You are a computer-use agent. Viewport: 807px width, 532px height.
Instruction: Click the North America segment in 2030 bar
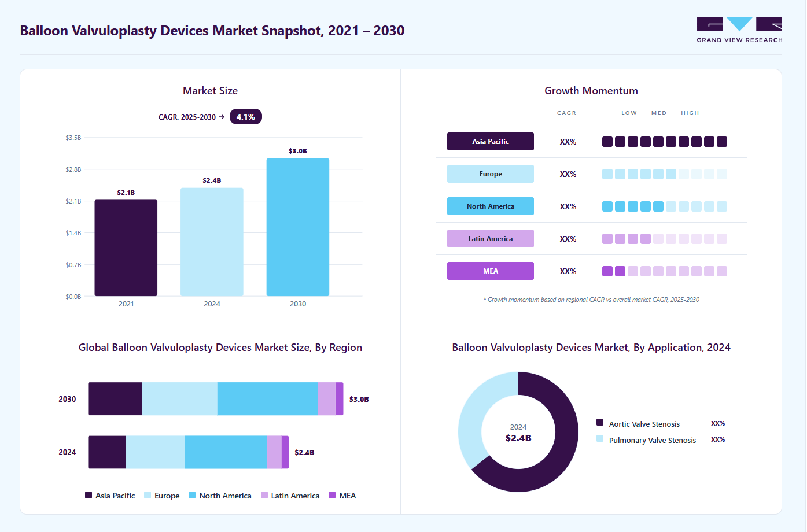(x=268, y=399)
